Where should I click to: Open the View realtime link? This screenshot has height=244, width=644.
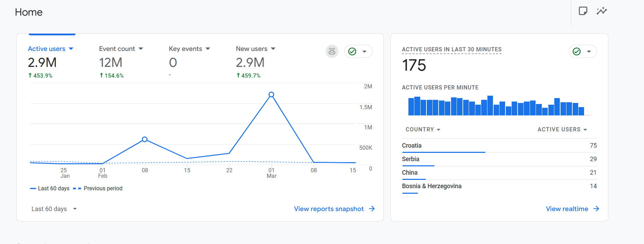[567, 209]
